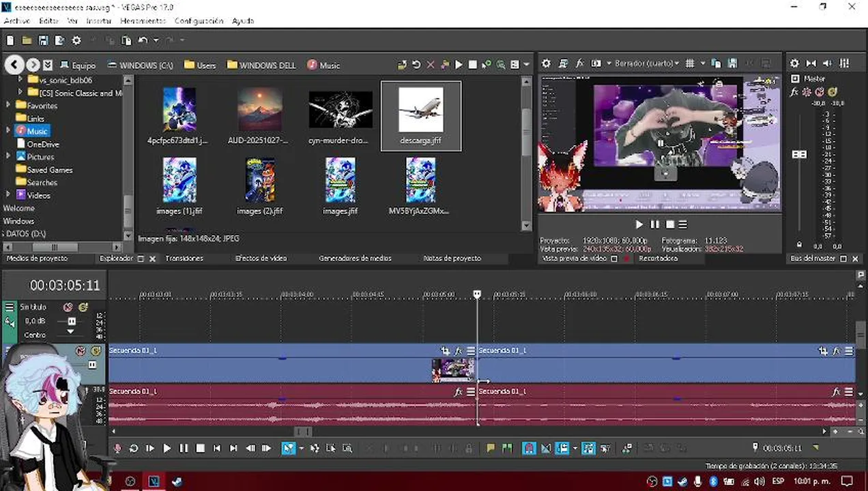Go forward in the Explorer browser
The height and width of the screenshot is (491, 868).
(33, 65)
